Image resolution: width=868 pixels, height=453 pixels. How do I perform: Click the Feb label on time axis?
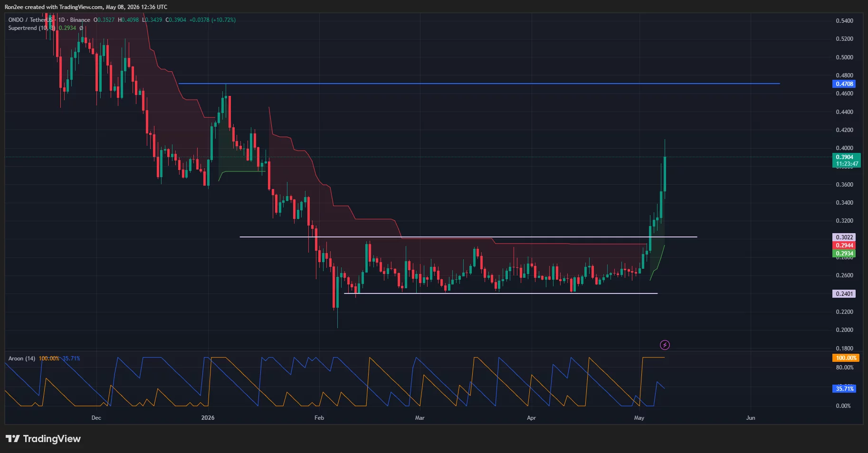[319, 418]
